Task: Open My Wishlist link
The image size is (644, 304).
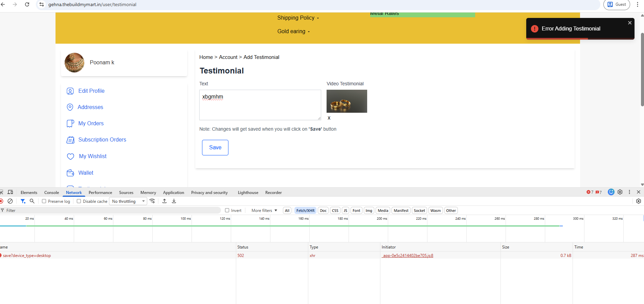Action: pos(93,156)
